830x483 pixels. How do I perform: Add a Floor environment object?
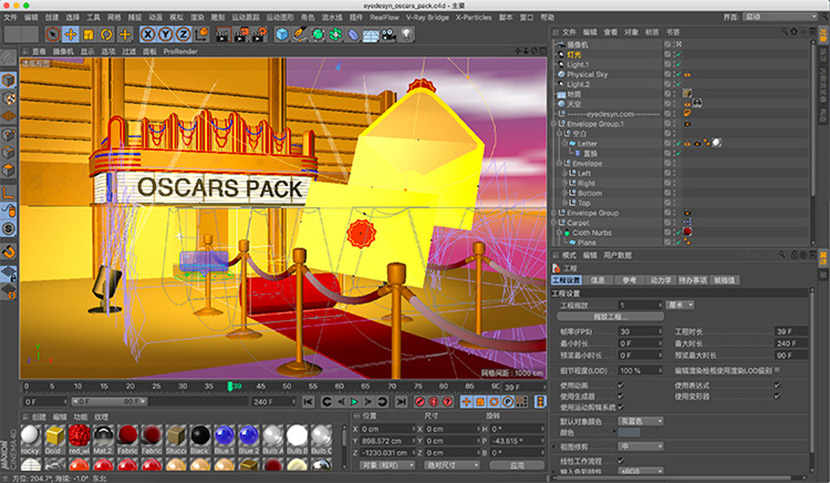tap(371, 35)
